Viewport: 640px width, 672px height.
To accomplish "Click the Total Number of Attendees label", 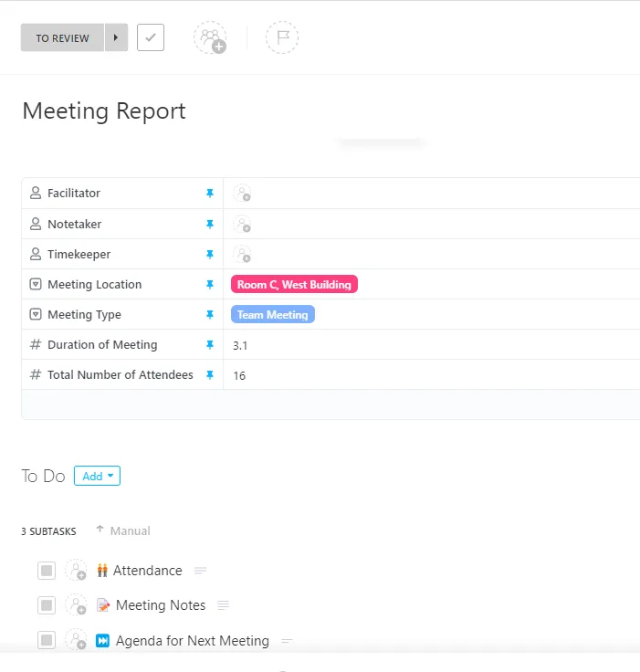I will 121,375.
